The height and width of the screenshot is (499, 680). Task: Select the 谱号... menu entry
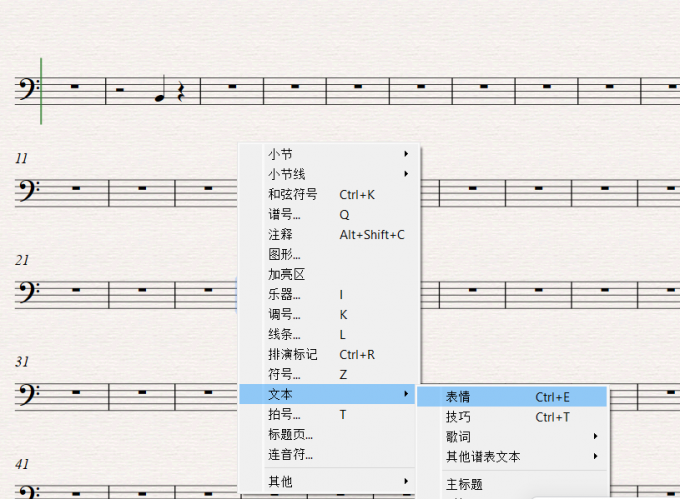point(328,214)
